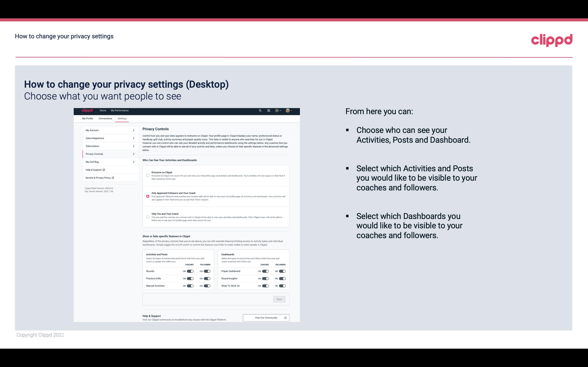Click the Clippd logo icon top right

(552, 40)
